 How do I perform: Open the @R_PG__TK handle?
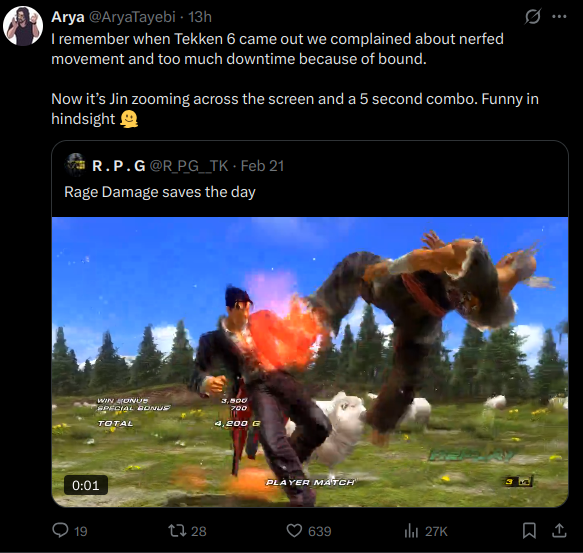[x=189, y=166]
